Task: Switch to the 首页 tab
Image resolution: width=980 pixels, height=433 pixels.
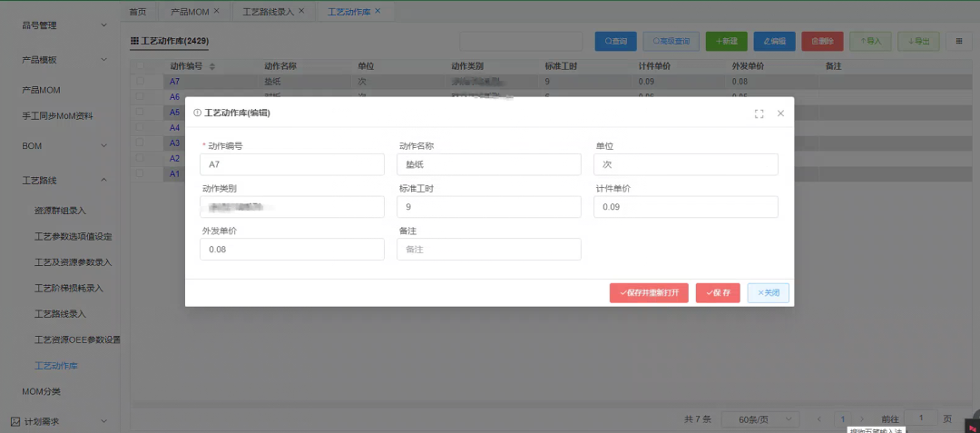Action: (138, 12)
